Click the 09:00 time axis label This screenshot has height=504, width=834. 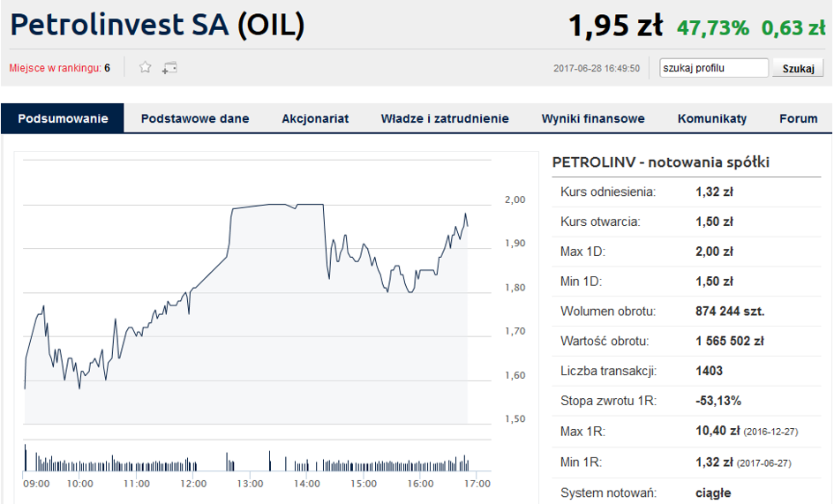(36, 484)
